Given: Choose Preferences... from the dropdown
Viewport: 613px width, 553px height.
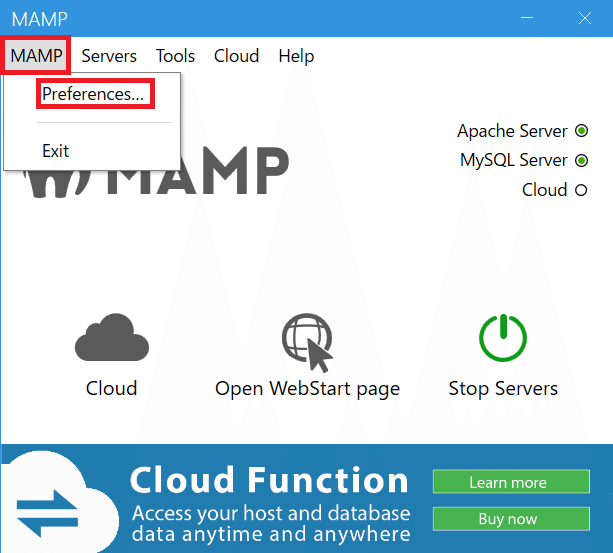Looking at the screenshot, I should pyautogui.click(x=93, y=94).
